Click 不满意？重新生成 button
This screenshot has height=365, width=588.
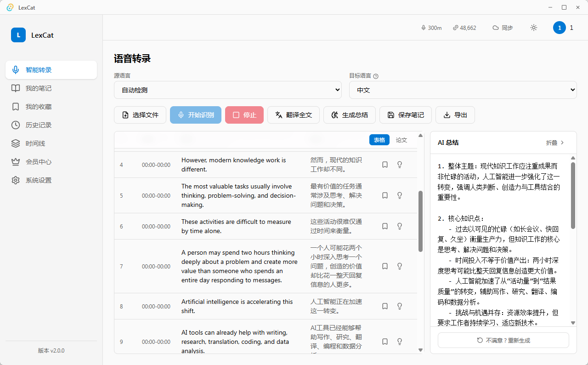coord(503,341)
